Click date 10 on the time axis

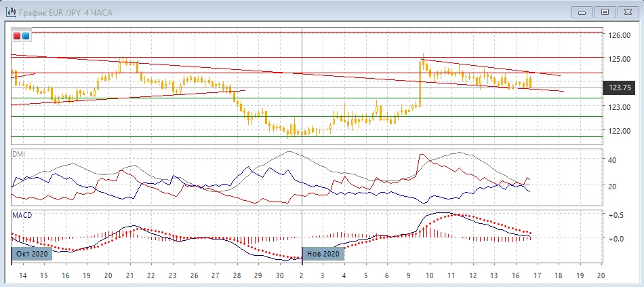click(430, 276)
